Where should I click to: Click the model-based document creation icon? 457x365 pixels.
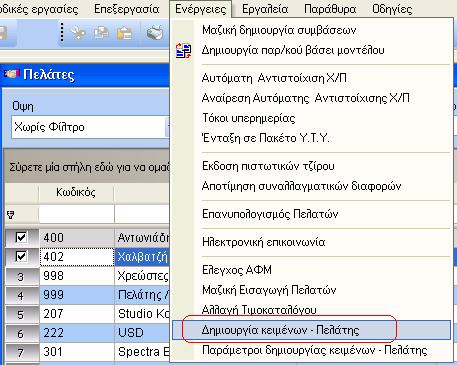pos(183,51)
